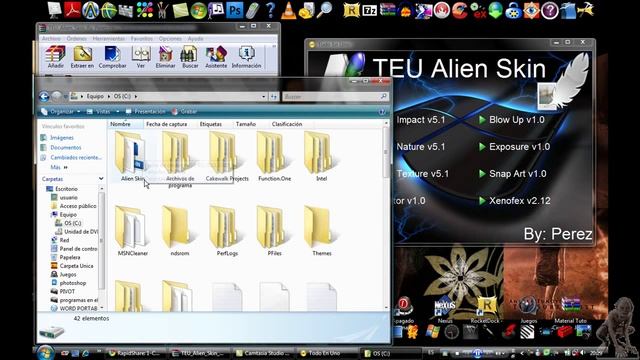Select the Cakewalk Projects folder
The image size is (640, 360).
(x=227, y=156)
